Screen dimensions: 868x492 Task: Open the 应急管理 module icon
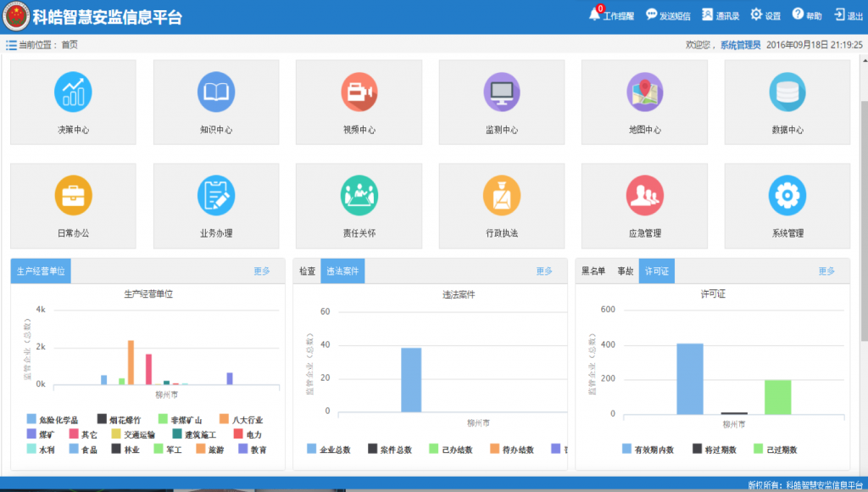[x=644, y=195]
